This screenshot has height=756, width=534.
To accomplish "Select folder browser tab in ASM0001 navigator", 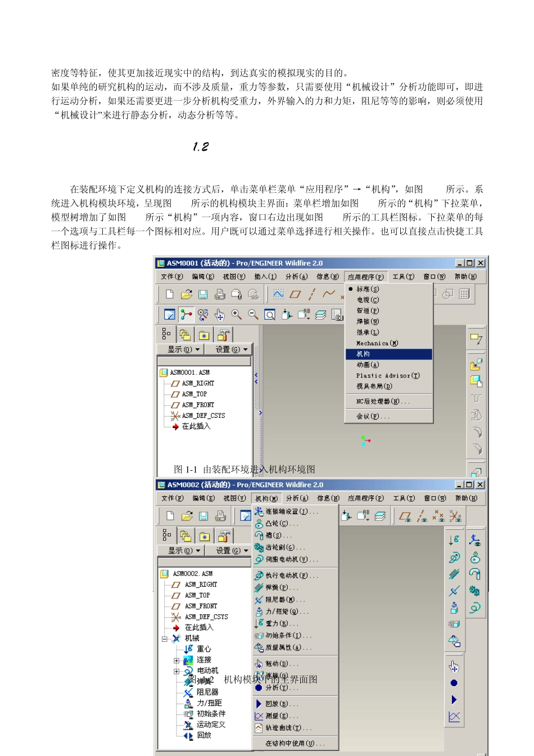I will coord(185,335).
